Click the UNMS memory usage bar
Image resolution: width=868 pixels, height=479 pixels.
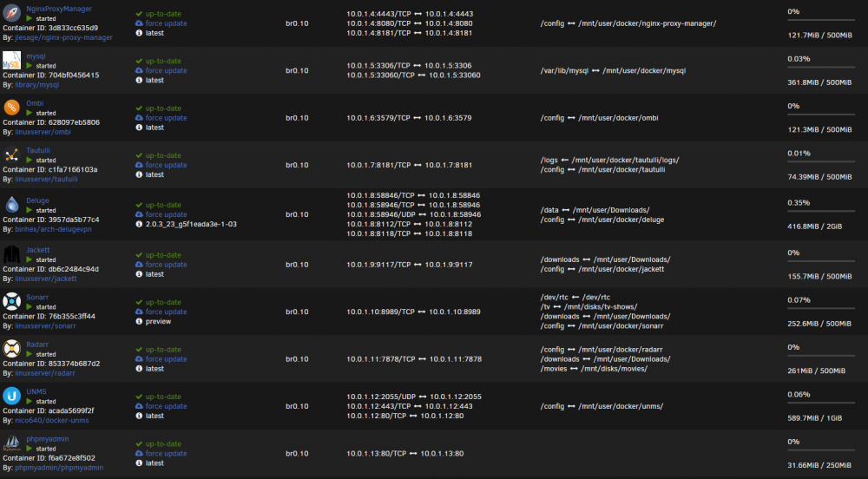pyautogui.click(x=821, y=404)
